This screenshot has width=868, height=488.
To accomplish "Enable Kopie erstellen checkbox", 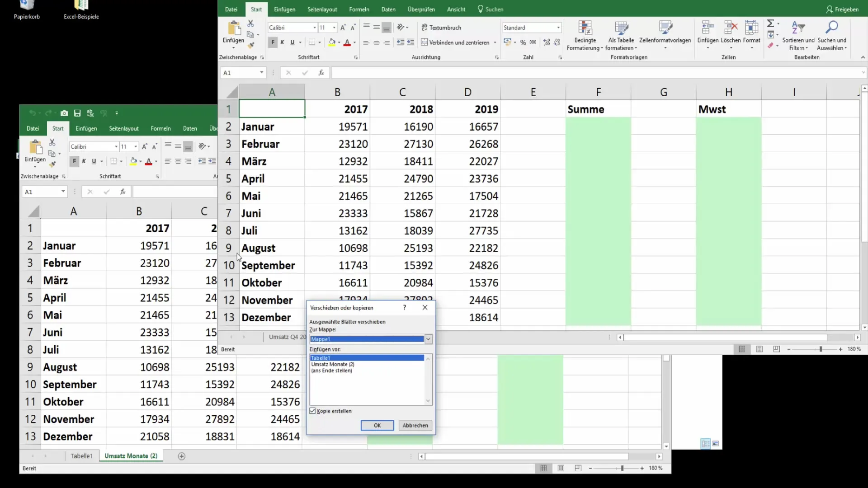I will click(312, 411).
